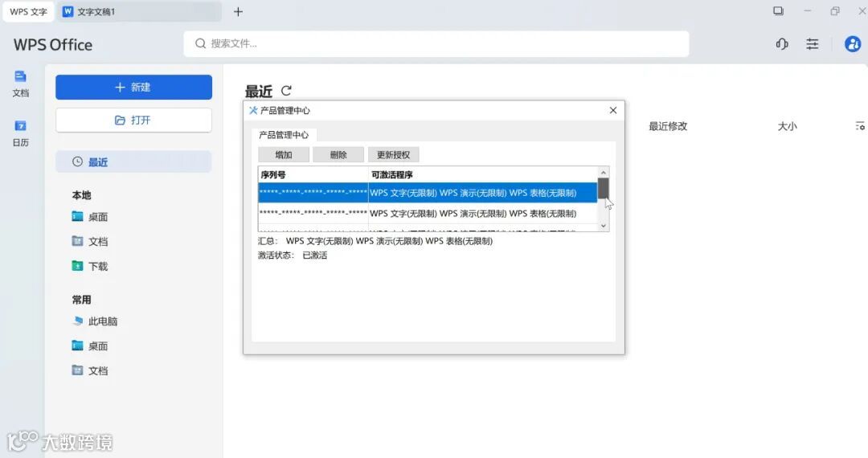This screenshot has width=868, height=458.
Task: Add a new tab with plus icon
Action: coord(238,11)
